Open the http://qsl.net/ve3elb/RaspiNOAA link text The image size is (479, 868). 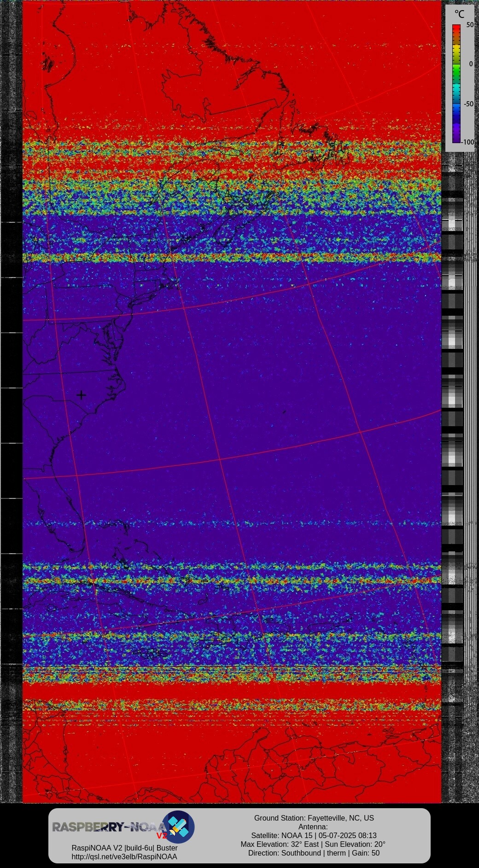124,856
